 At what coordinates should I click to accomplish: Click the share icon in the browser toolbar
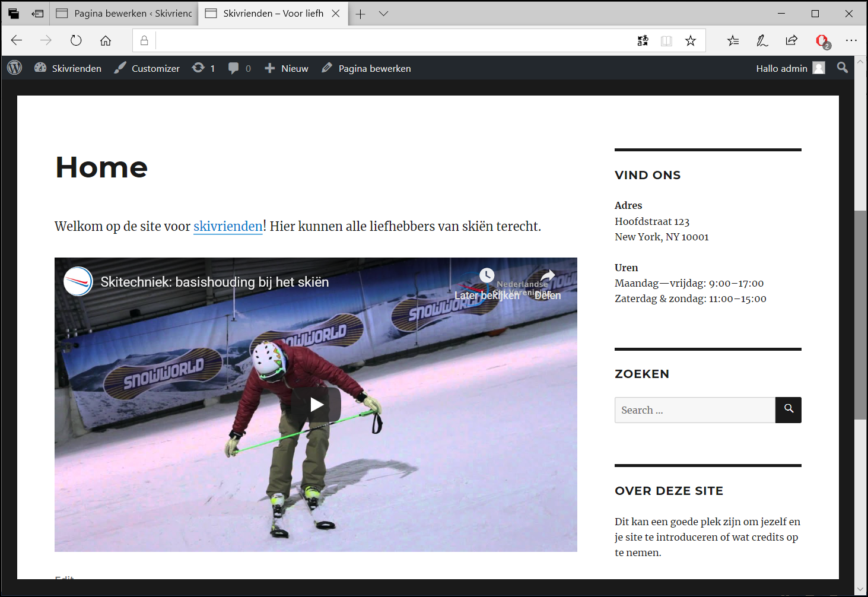point(792,40)
